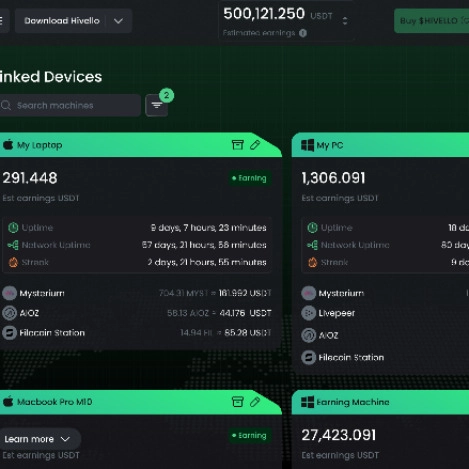Click the Linked Devices heading

[x=51, y=77]
